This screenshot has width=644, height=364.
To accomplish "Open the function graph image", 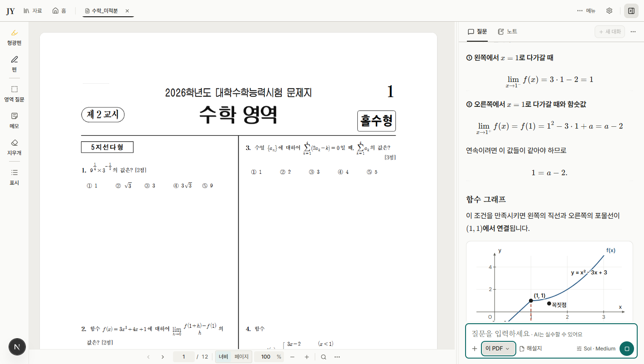I will [x=549, y=281].
